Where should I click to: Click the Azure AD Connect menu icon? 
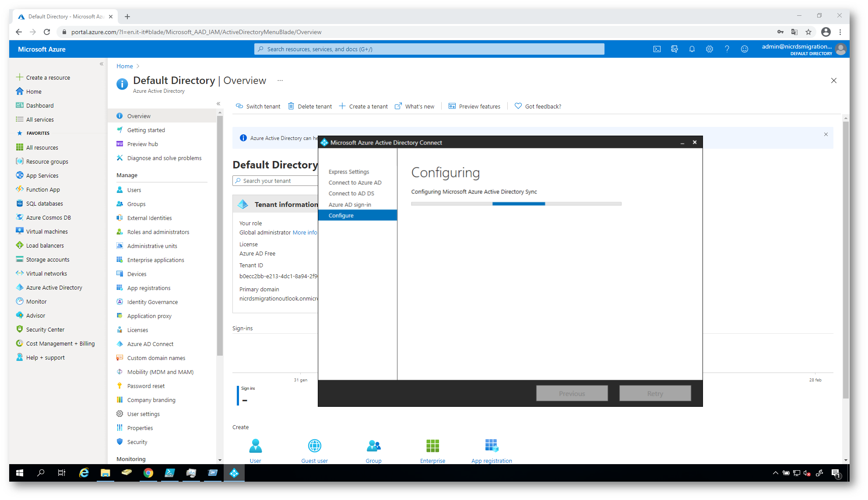point(119,344)
